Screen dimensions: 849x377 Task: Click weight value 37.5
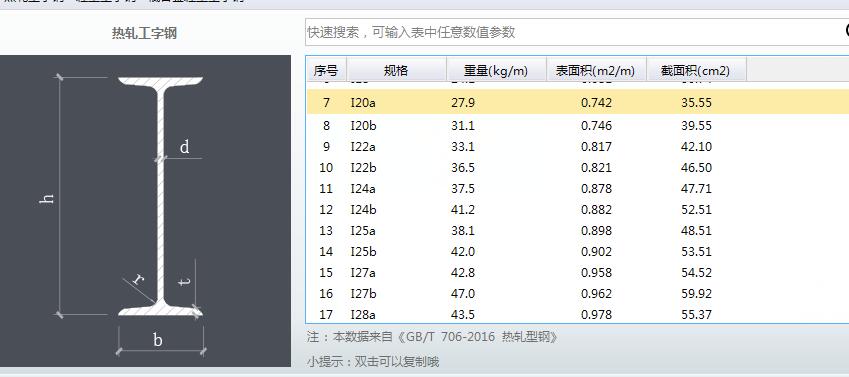[463, 188]
